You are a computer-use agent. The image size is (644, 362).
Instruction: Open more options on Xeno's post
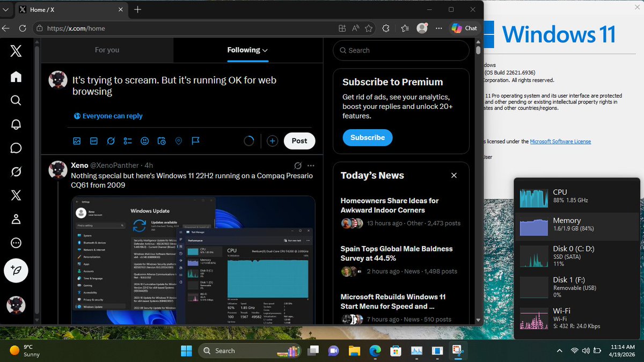click(x=311, y=165)
